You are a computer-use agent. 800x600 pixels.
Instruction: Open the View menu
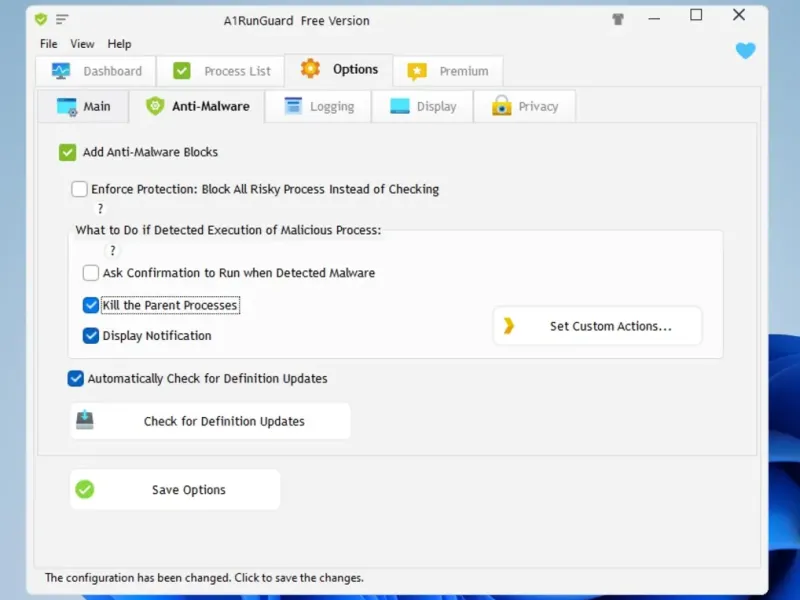(x=82, y=44)
